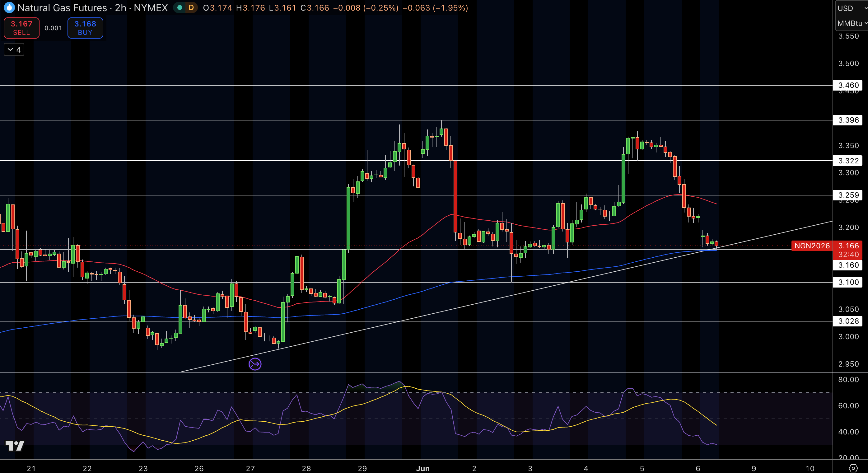This screenshot has height=473, width=868.
Task: Click the Natural Gas Futures symbol title
Action: tap(62, 7)
